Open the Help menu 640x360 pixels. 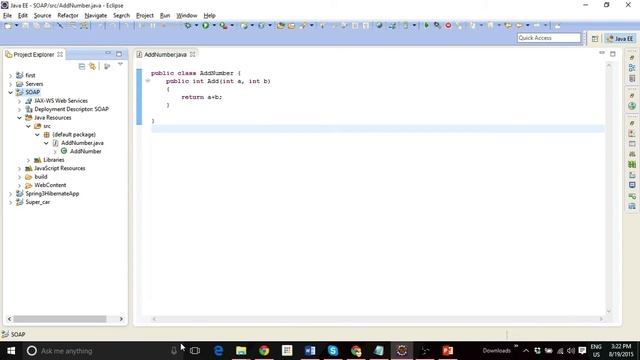tap(209, 16)
